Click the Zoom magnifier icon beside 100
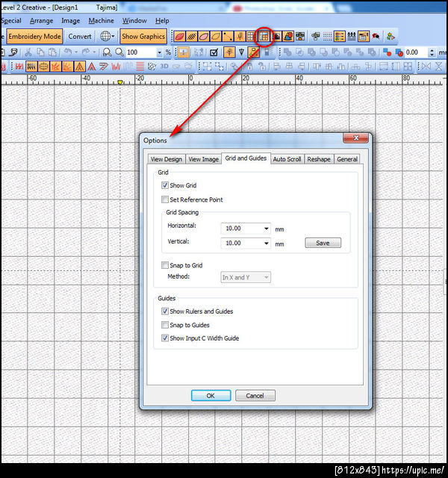 point(119,52)
